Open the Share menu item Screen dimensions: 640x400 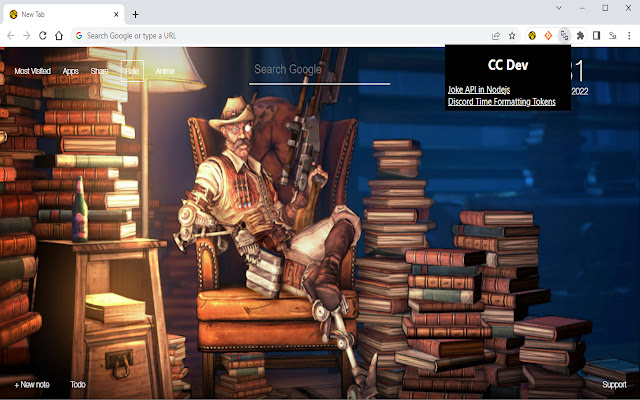pyautogui.click(x=99, y=71)
